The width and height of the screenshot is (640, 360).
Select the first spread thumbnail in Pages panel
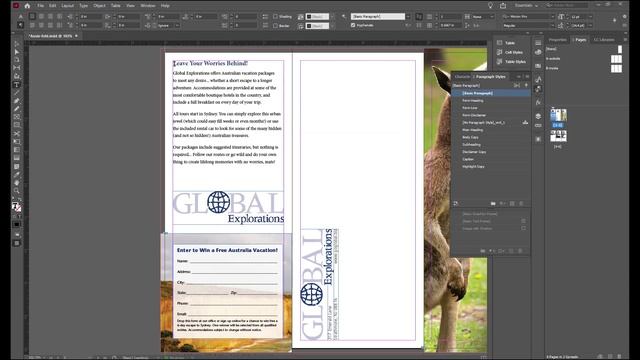(x=558, y=115)
